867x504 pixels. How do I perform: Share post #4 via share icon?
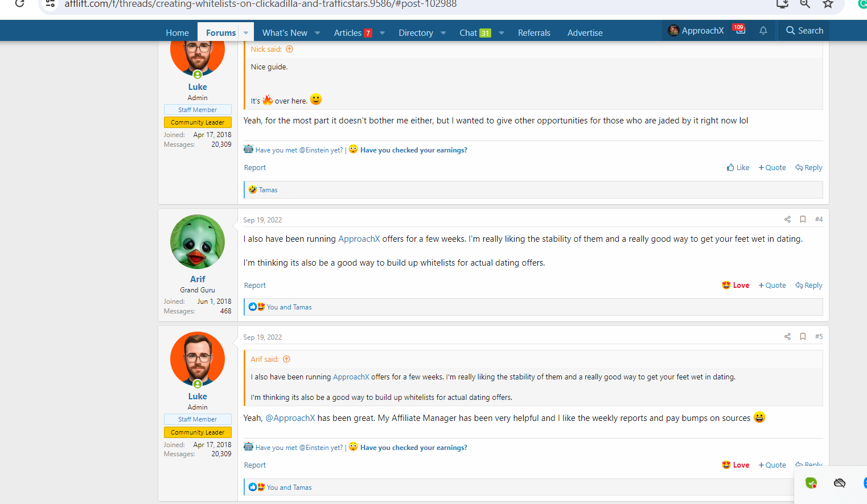[787, 220]
